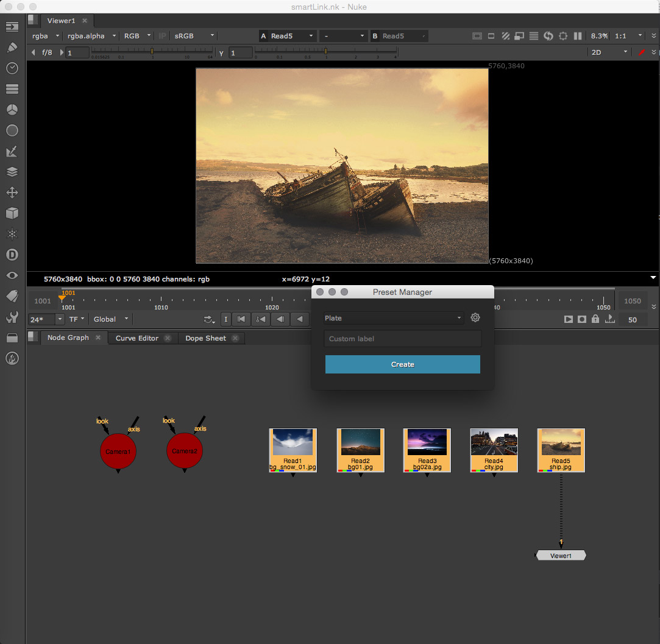Image resolution: width=660 pixels, height=644 pixels.
Task: Go to the first frame button
Action: coord(241,319)
